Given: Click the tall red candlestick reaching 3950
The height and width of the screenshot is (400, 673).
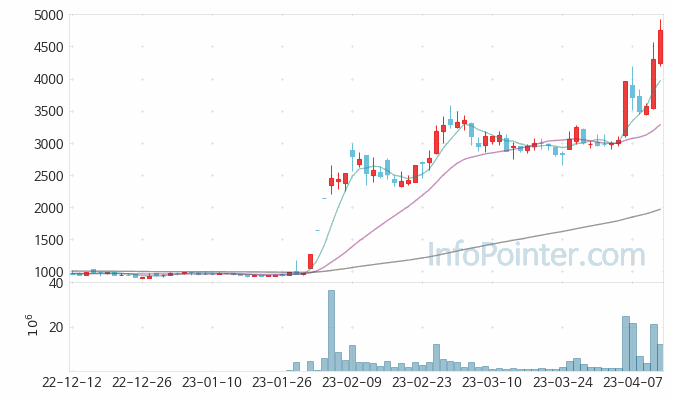Looking at the screenshot, I should [625, 109].
